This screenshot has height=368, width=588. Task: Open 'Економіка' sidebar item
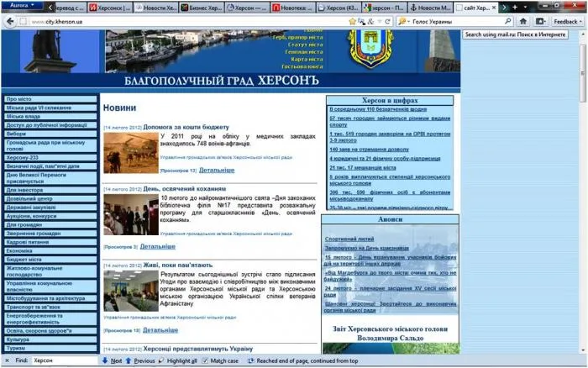pos(50,250)
